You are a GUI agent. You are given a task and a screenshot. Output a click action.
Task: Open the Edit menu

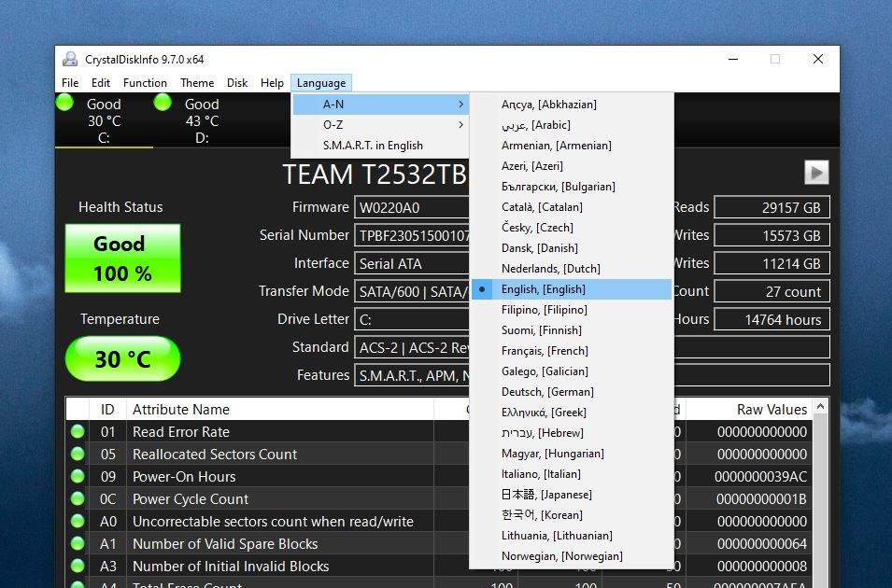(x=101, y=83)
